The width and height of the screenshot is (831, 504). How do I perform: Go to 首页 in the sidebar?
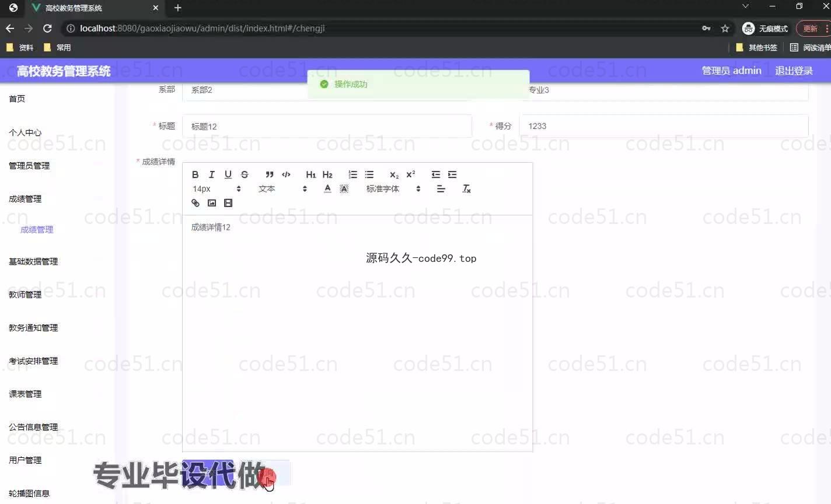point(17,99)
